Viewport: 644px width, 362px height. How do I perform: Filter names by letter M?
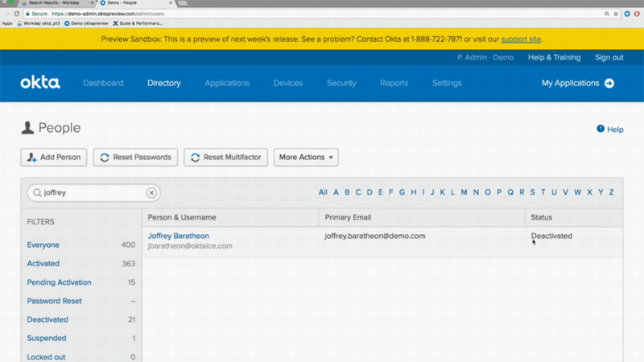click(x=464, y=192)
